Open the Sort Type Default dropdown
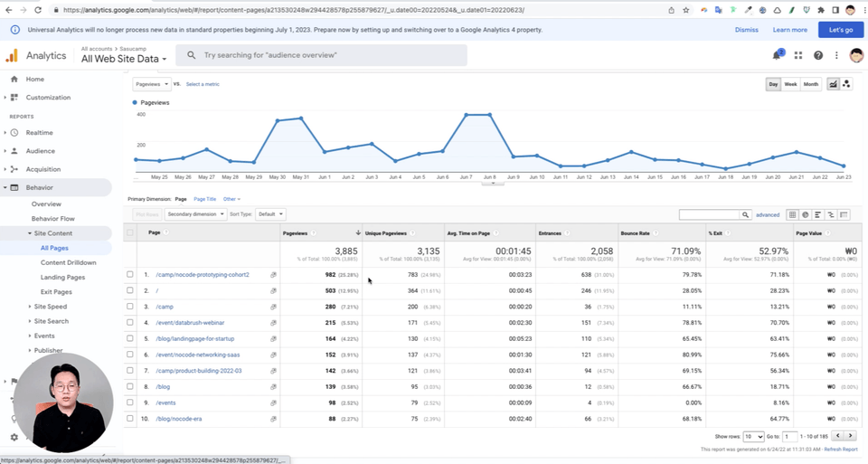This screenshot has height=464, width=868. click(x=270, y=214)
